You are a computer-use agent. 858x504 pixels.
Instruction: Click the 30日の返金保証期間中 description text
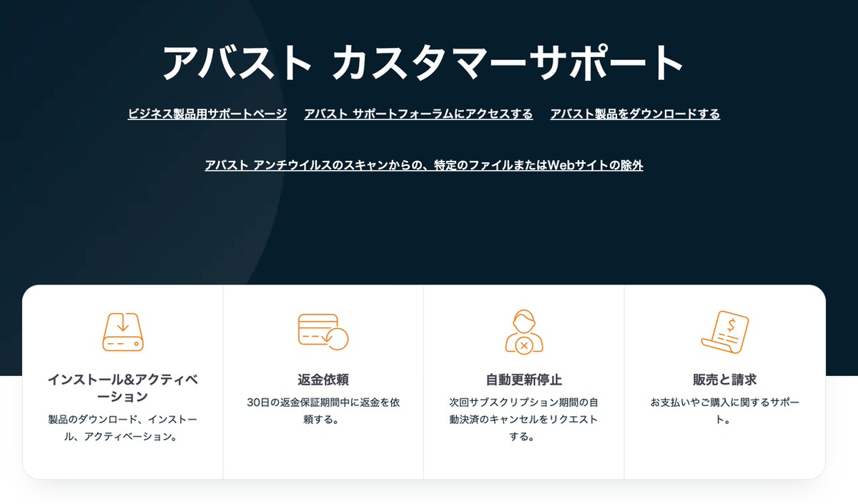click(323, 411)
